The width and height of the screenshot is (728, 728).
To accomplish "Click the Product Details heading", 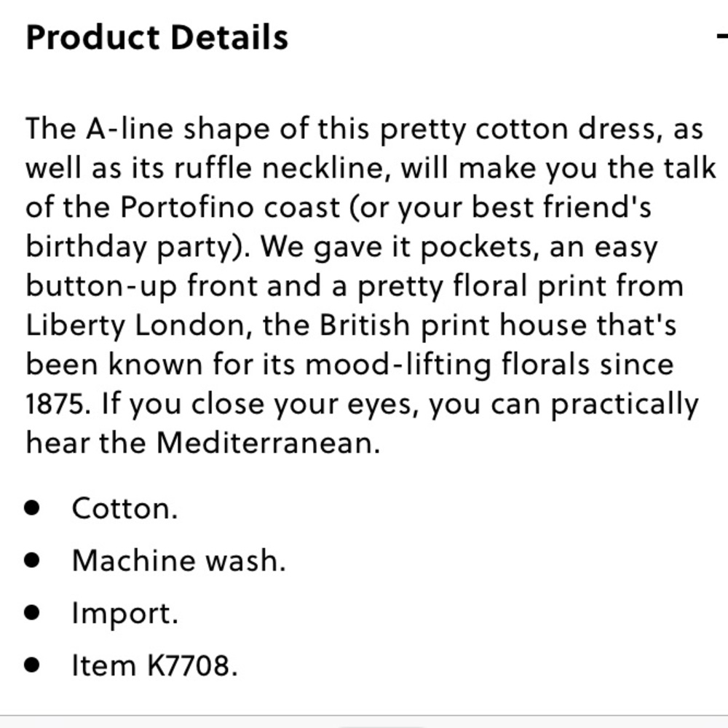I will [157, 38].
